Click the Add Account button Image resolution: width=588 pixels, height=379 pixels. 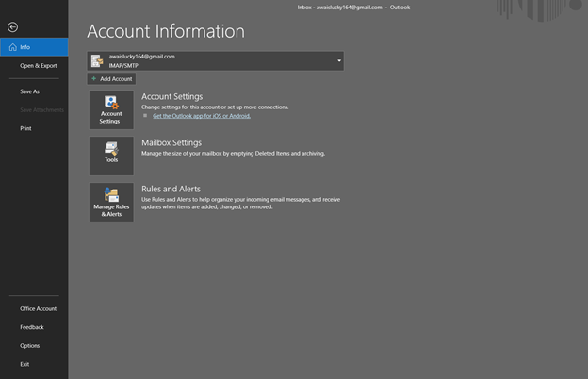click(111, 79)
